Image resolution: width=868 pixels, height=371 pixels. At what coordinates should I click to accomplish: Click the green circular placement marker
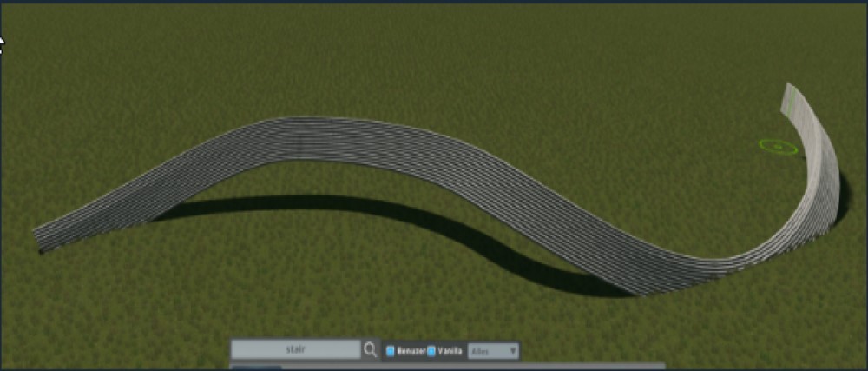coord(778,147)
